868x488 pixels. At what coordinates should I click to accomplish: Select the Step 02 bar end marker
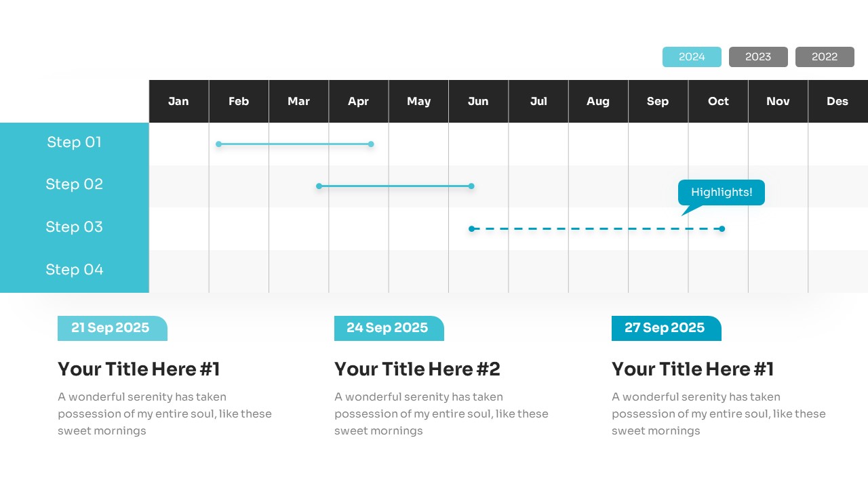coord(471,186)
